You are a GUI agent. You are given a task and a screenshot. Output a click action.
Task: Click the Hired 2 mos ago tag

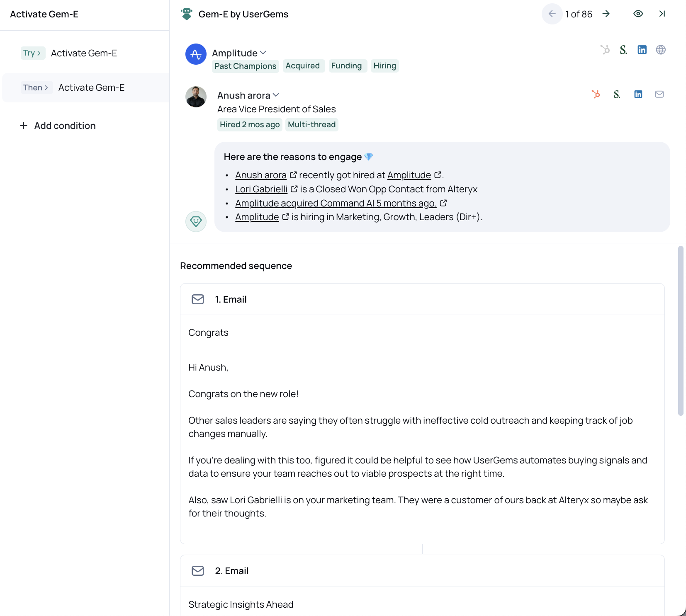pos(250,124)
